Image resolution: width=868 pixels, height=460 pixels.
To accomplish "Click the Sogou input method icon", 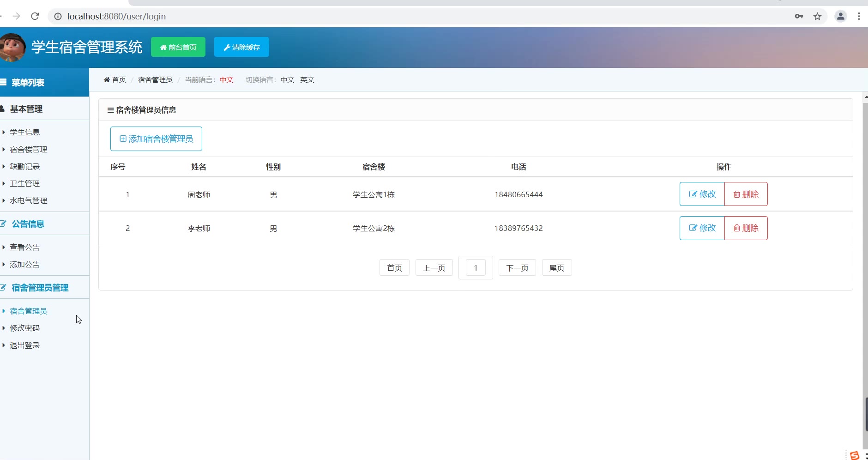I will [855, 455].
